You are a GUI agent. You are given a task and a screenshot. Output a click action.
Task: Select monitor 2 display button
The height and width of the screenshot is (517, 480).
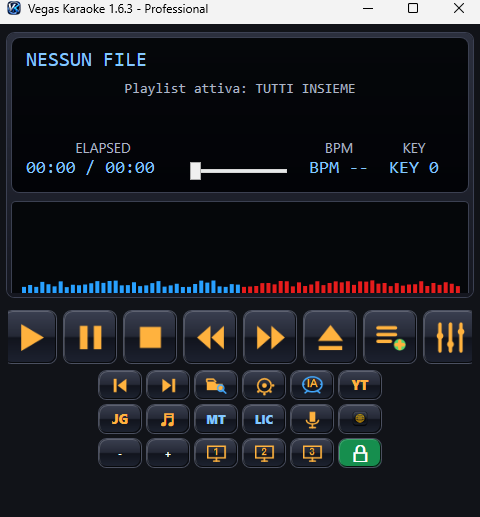pyautogui.click(x=264, y=453)
